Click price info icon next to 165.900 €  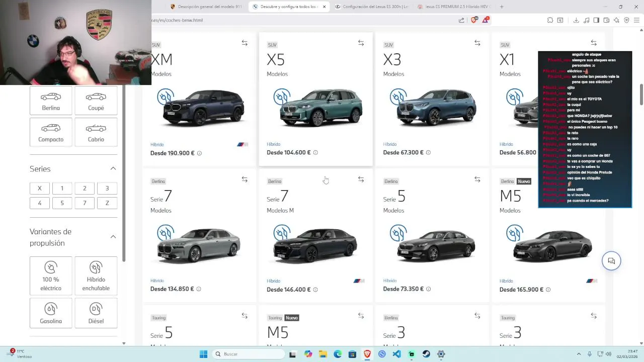pyautogui.click(x=548, y=290)
